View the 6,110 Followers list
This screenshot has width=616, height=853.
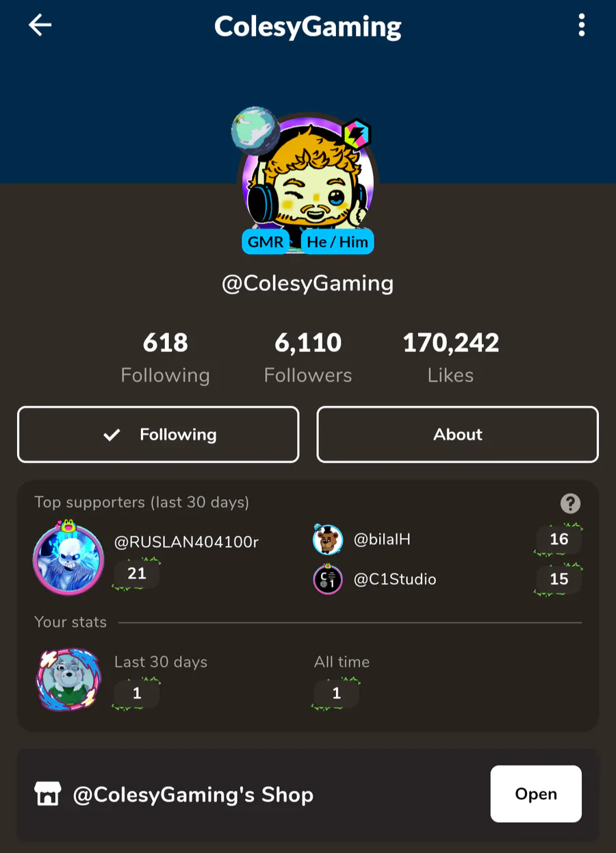coord(308,357)
